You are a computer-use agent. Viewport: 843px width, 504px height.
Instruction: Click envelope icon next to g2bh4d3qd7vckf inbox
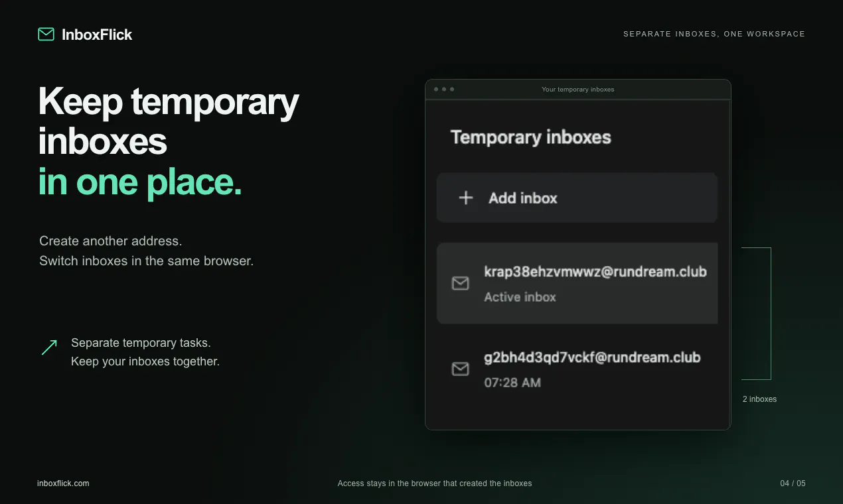[x=460, y=369]
